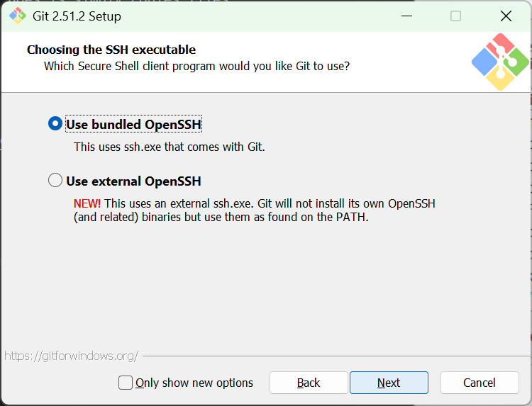The image size is (532, 406).
Task: Select the bundled OpenSSH radio button
Action: [55, 124]
